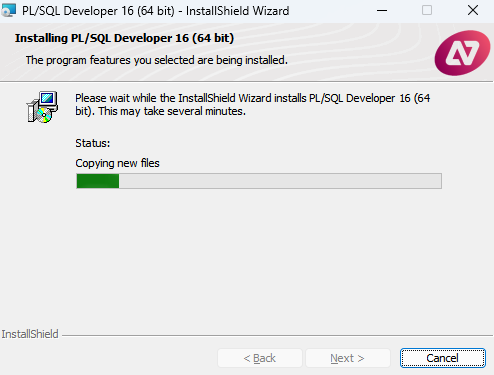Click the installer icon in the title bar
The height and width of the screenshot is (375, 494).
point(8,10)
